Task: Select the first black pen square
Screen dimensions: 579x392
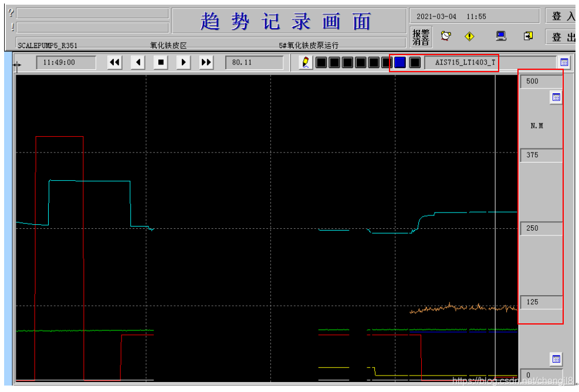Action: 321,62
